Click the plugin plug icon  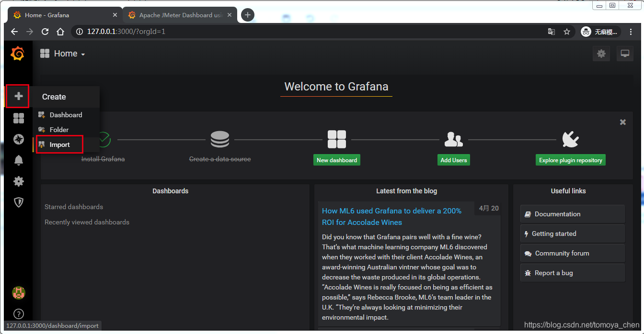coord(570,139)
